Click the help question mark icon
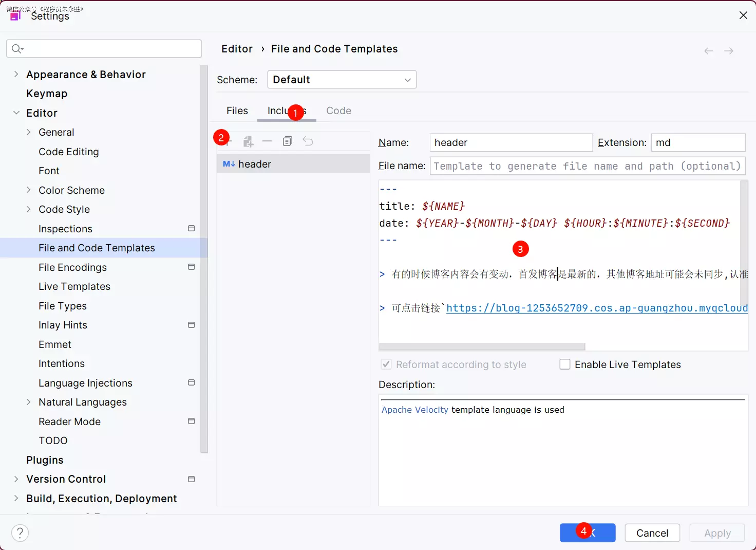The image size is (756, 550). tap(20, 533)
